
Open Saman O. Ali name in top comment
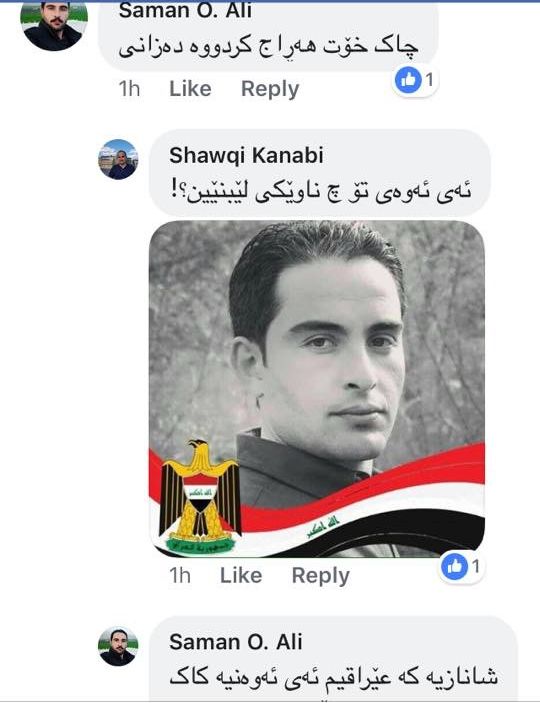coord(185,11)
